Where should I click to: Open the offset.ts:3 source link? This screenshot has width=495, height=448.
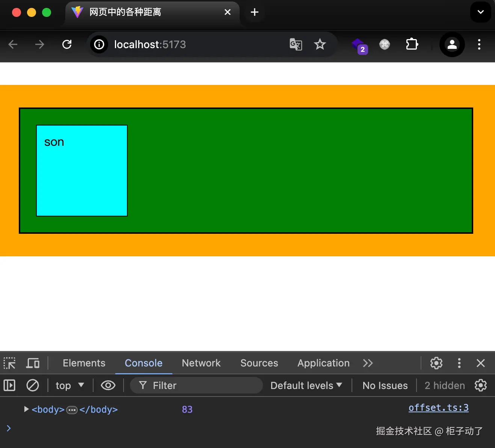tap(438, 408)
